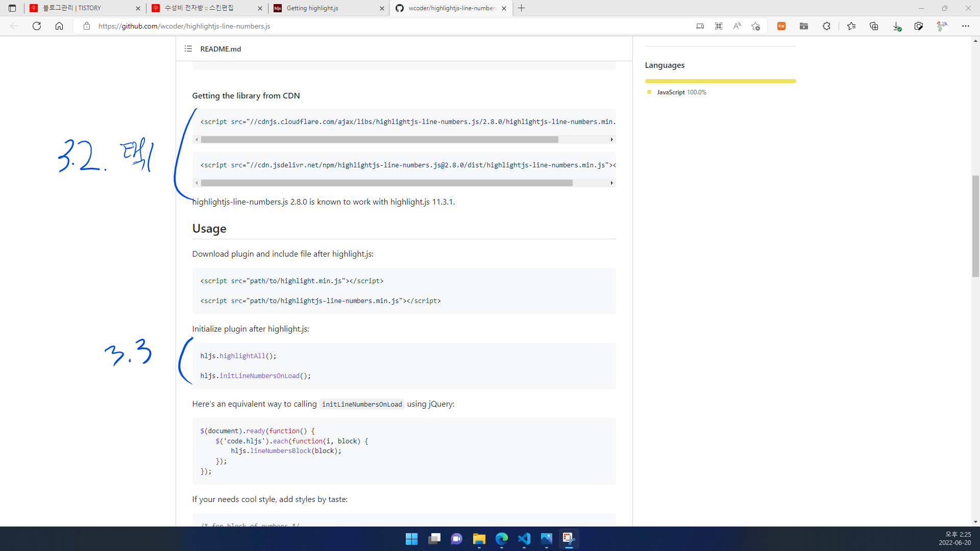This screenshot has height=551, width=980.
Task: Open a new browser tab
Action: coord(521,8)
